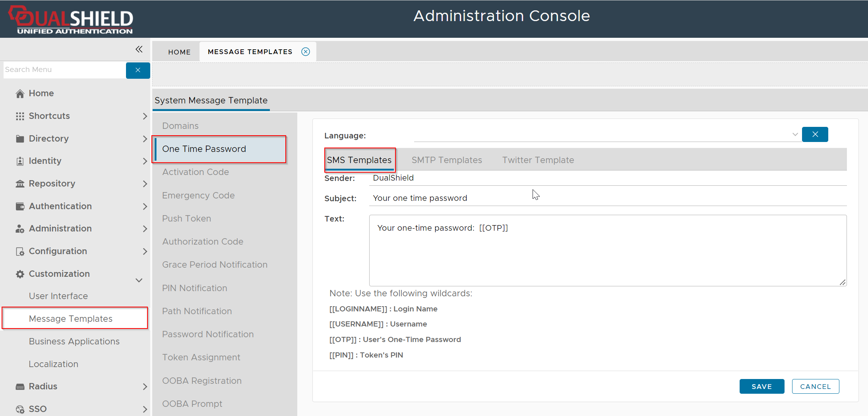868x416 pixels.
Task: Select Emergency Code template category
Action: 198,195
